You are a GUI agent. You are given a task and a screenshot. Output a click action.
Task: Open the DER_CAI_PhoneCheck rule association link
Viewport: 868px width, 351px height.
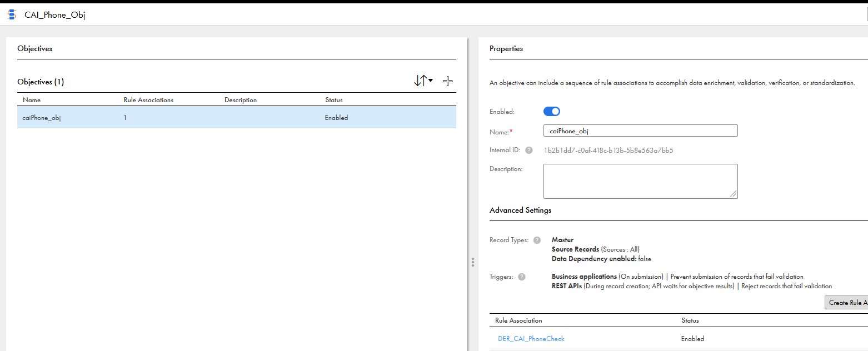pyautogui.click(x=531, y=339)
